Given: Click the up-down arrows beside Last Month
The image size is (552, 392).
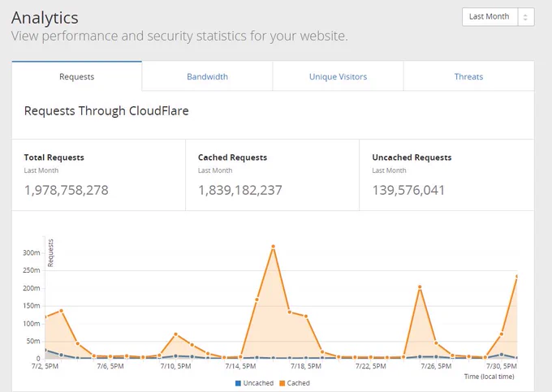Looking at the screenshot, I should [x=525, y=17].
